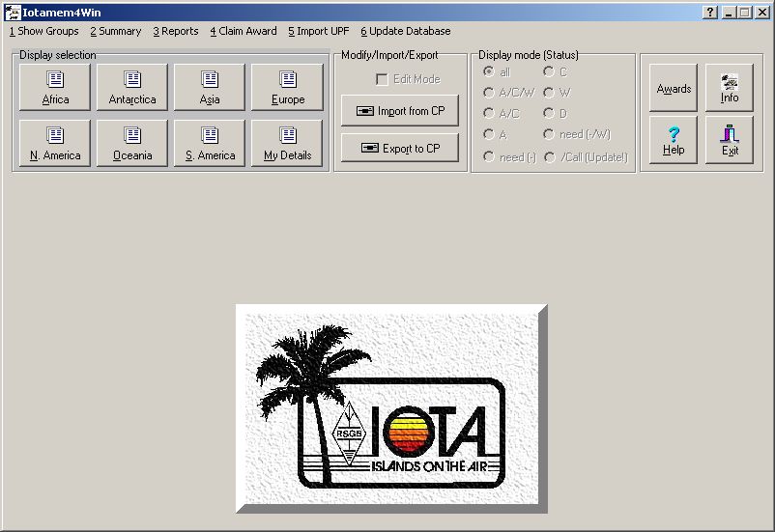Select the 'W' status option
Viewport: 775px width, 532px height.
[549, 93]
